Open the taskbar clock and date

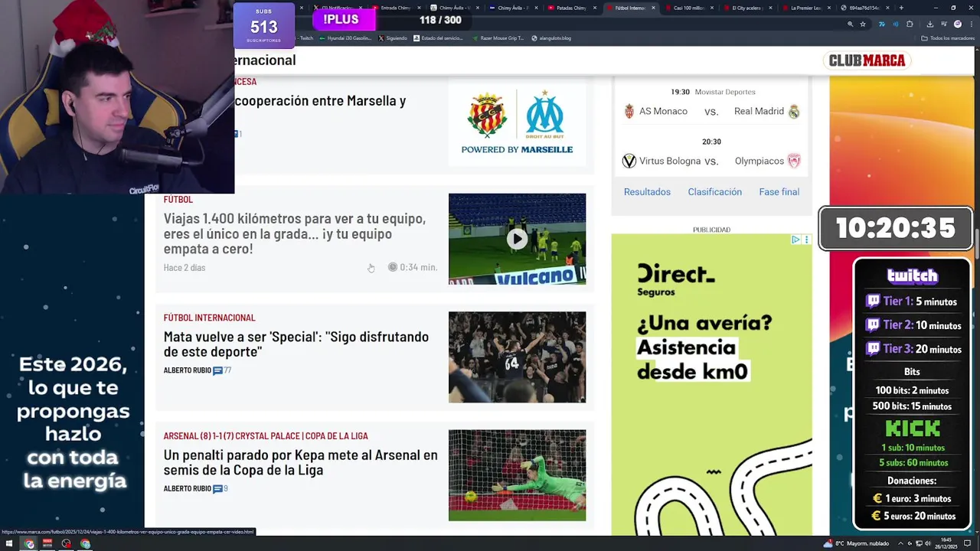pyautogui.click(x=948, y=543)
